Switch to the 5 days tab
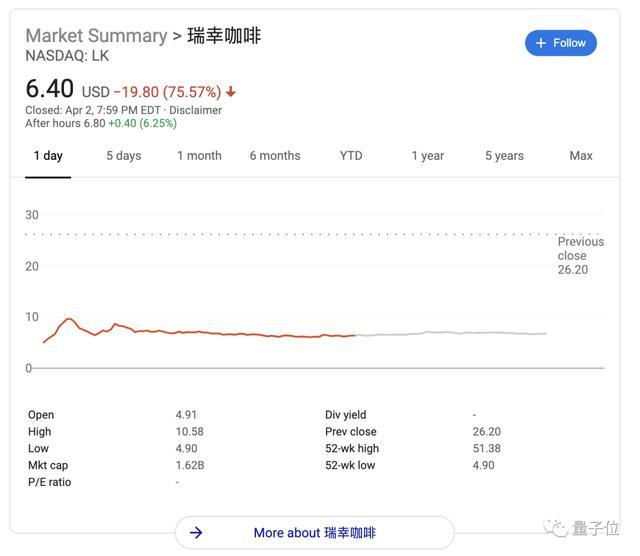This screenshot has width=640, height=556. pos(124,156)
